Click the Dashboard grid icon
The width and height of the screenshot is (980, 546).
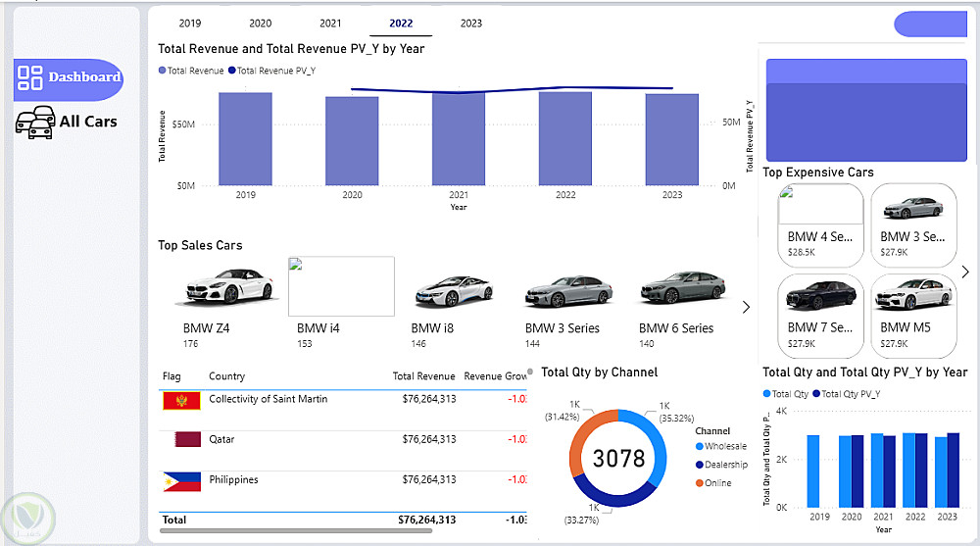(x=30, y=78)
